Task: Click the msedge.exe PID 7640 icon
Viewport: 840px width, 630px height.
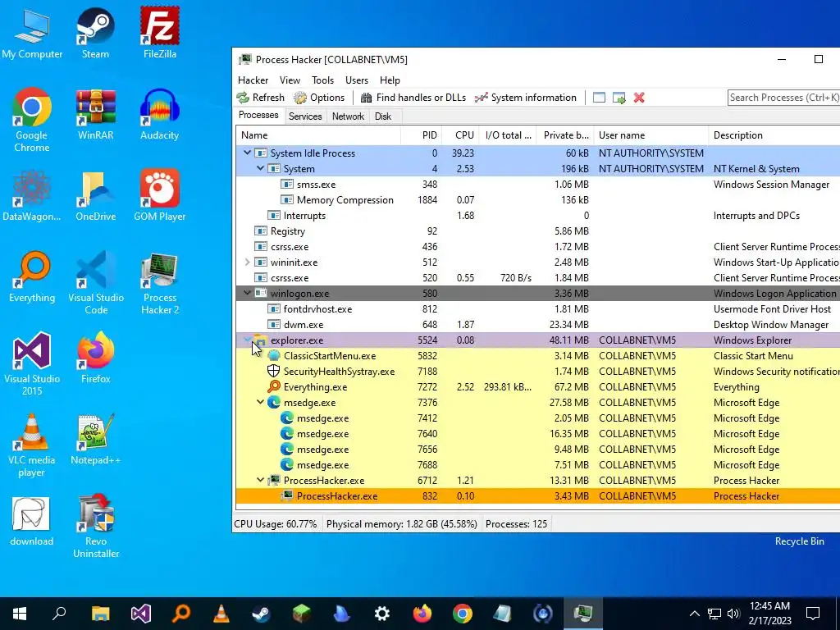Action: (287, 433)
